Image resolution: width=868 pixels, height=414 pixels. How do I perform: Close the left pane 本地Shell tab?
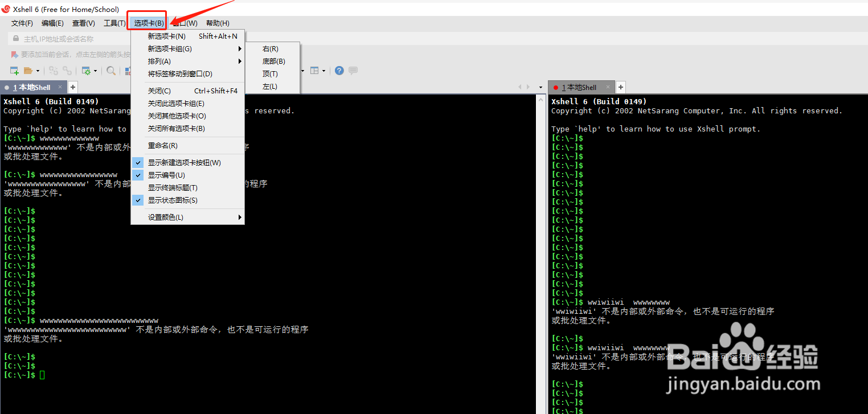point(60,87)
